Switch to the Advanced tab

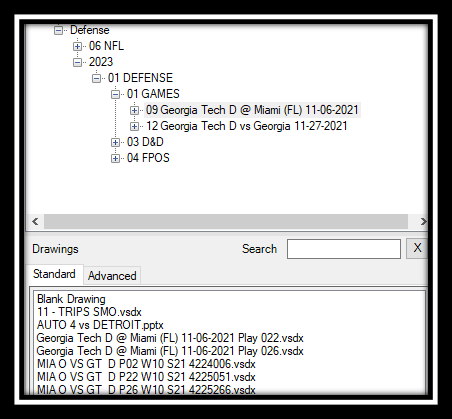coord(112,276)
